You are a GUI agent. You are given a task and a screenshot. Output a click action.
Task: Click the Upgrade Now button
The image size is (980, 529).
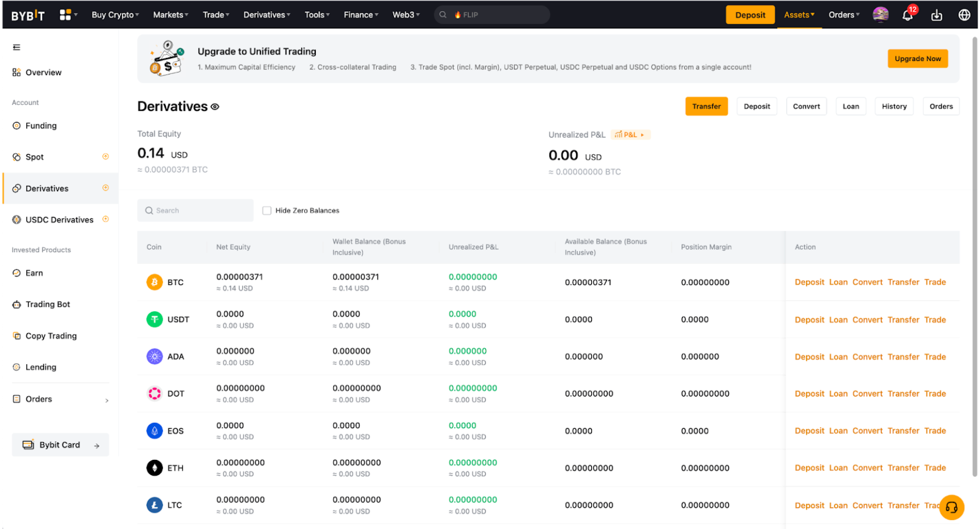point(917,59)
